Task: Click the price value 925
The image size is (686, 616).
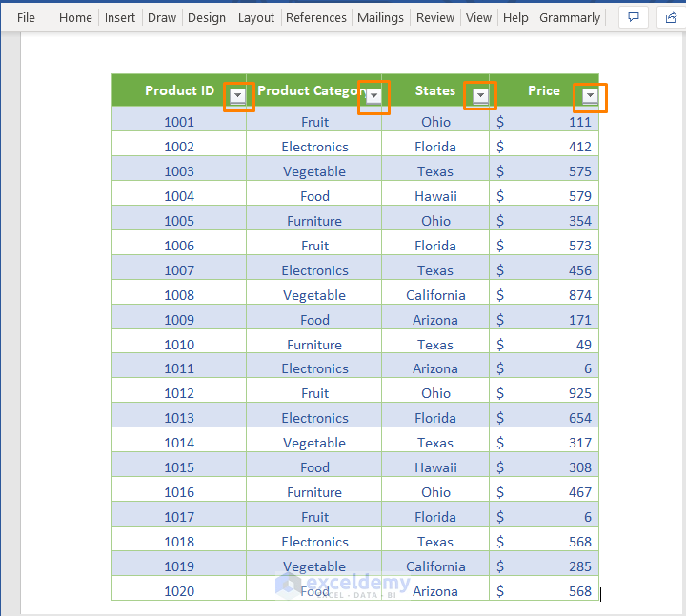Action: [x=579, y=393]
